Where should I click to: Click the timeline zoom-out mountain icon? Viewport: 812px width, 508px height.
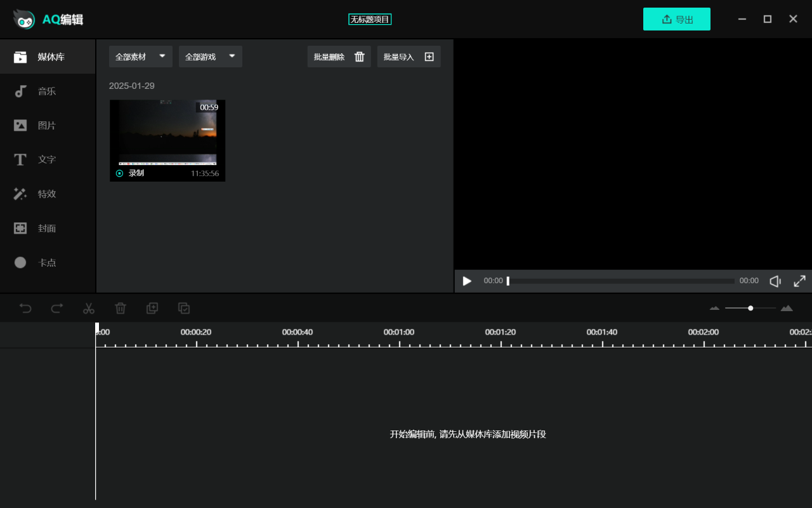pyautogui.click(x=714, y=308)
